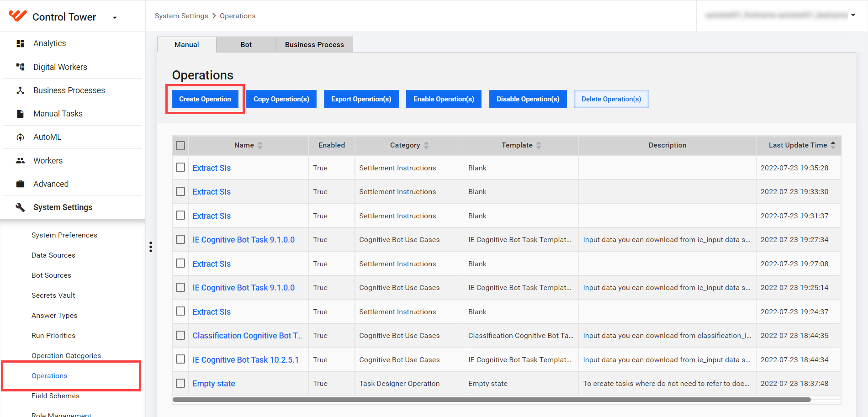Click the Analytics dashboard icon
The height and width of the screenshot is (417, 868).
click(x=20, y=43)
